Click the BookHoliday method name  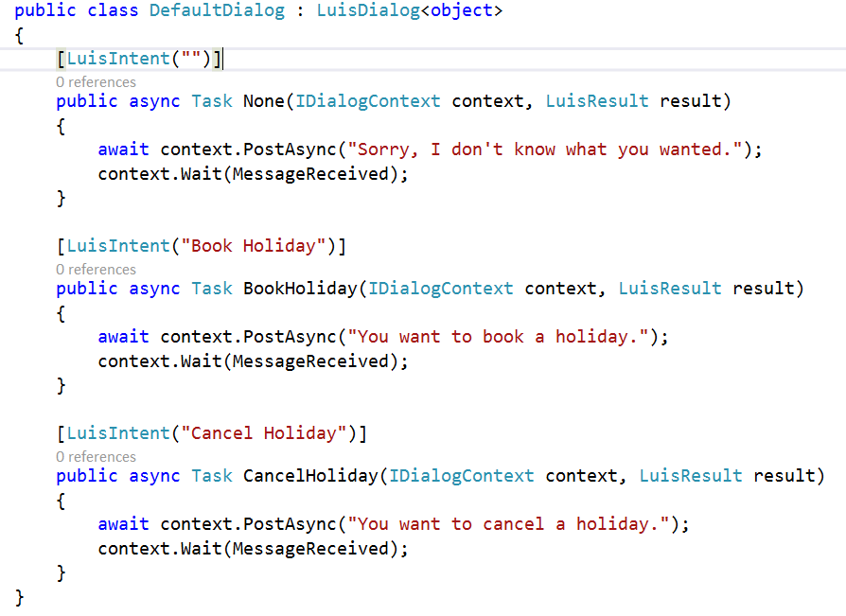click(x=300, y=289)
